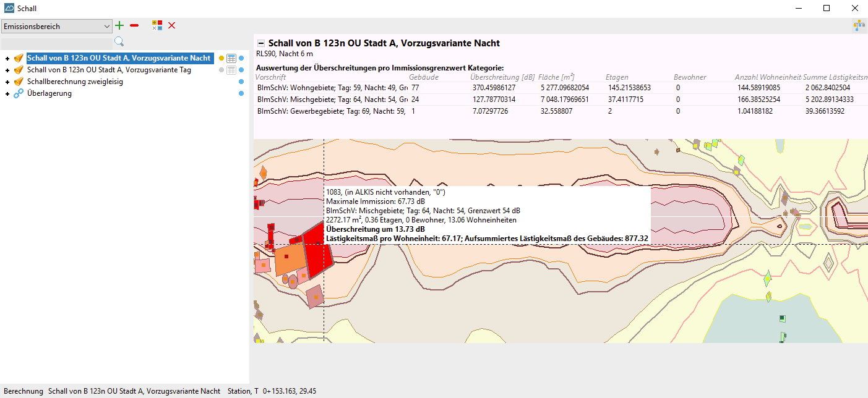Click the red minus remove icon
This screenshot has height=398, width=868.
(134, 25)
